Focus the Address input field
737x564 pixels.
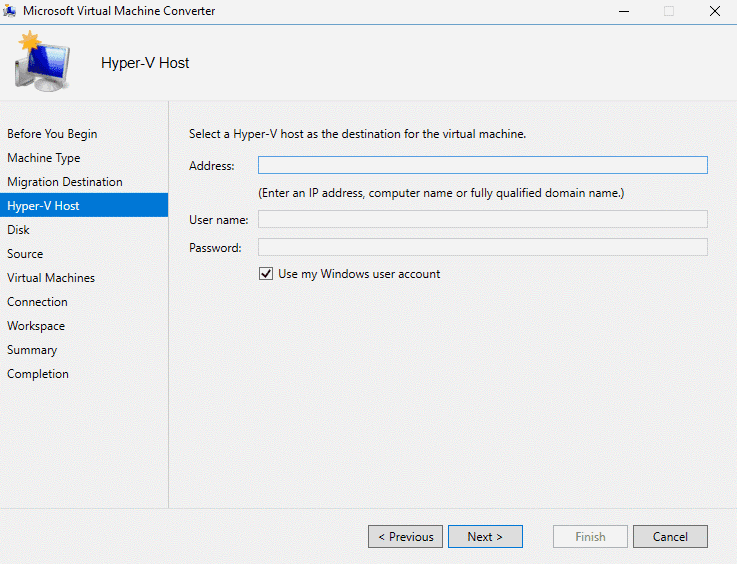[x=482, y=166]
